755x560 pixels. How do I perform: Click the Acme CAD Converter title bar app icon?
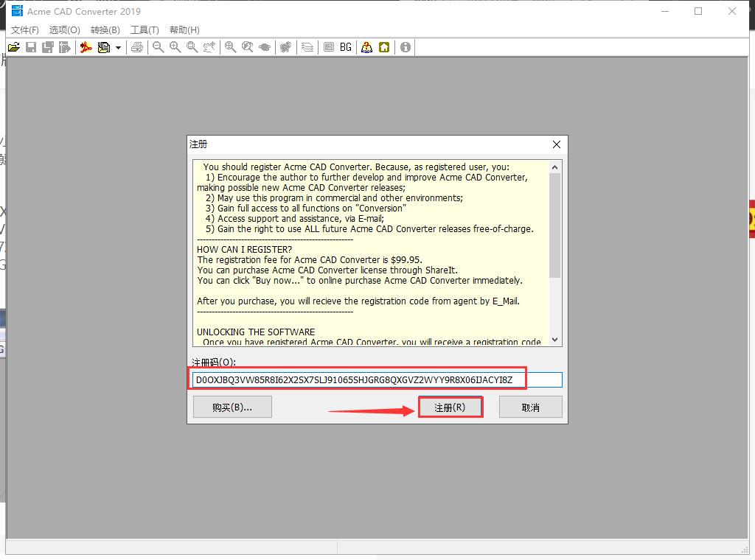click(x=17, y=10)
